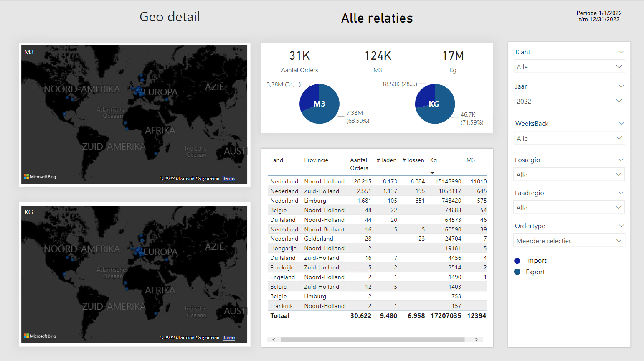This screenshot has height=361, width=644.
Task: Sort table by Land column header
Action: pos(277,160)
